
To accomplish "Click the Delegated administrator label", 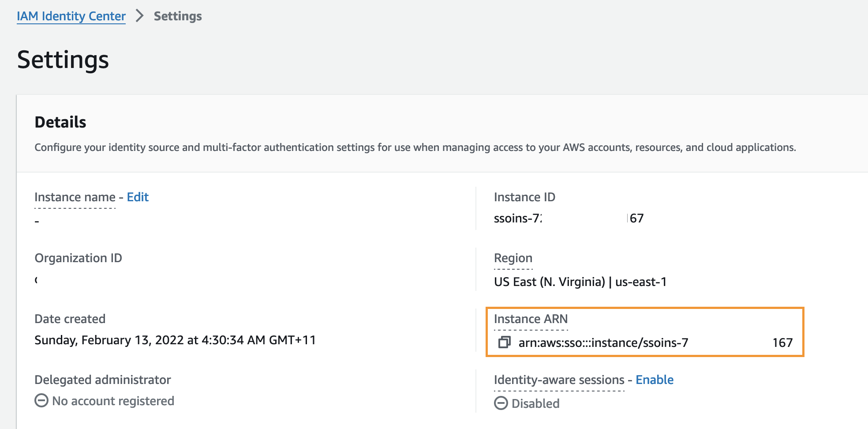I will 102,380.
